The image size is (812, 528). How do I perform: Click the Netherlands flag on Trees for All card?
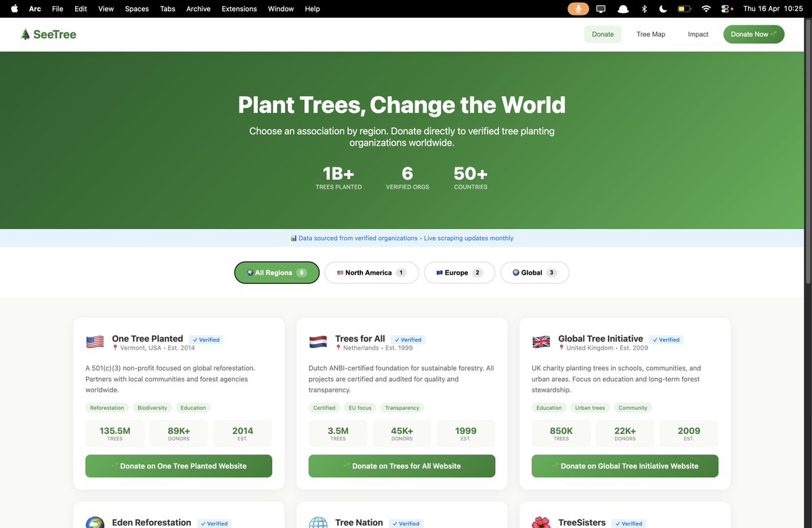click(318, 342)
